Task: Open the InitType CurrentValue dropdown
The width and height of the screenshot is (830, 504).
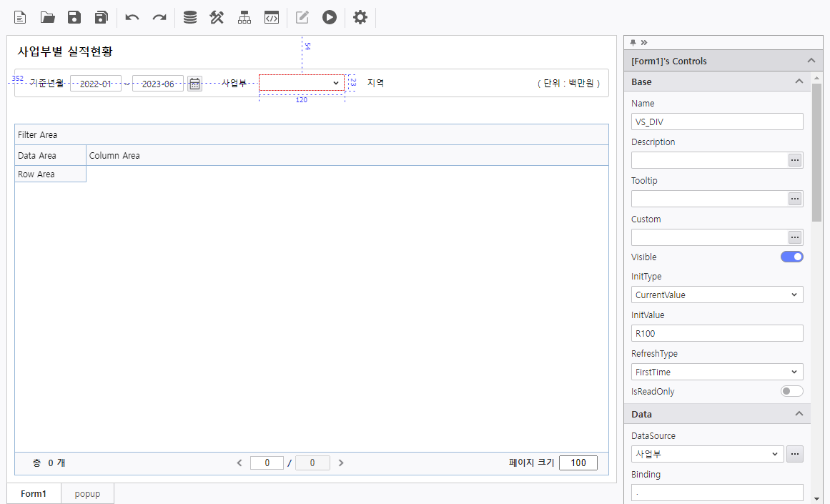Action: tap(717, 295)
